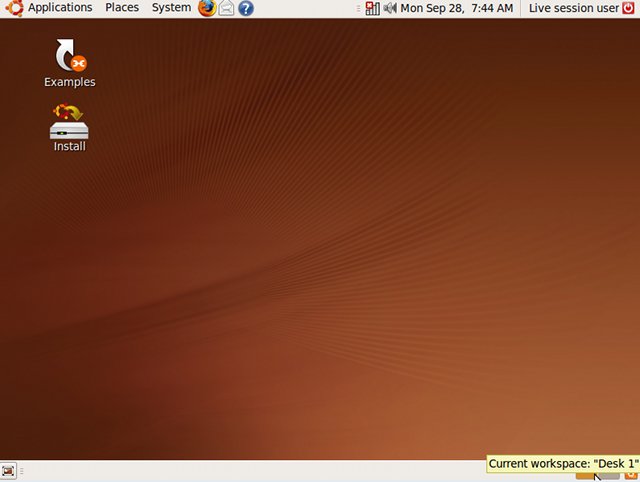This screenshot has width=640, height=482.
Task: Click the network connection status icon
Action: point(372,8)
